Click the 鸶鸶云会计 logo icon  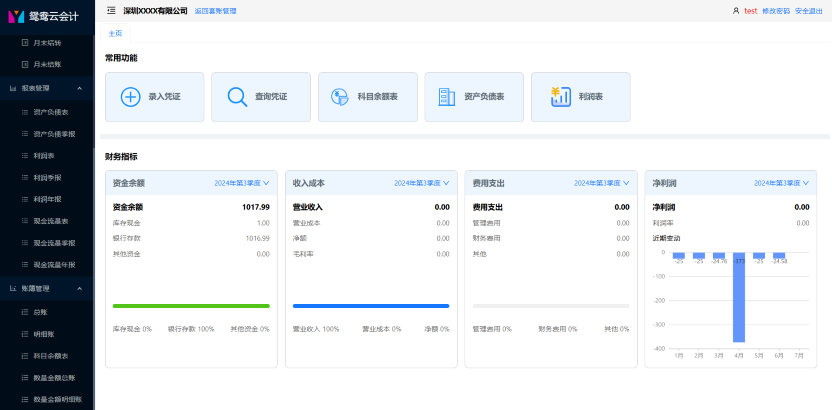15,16
